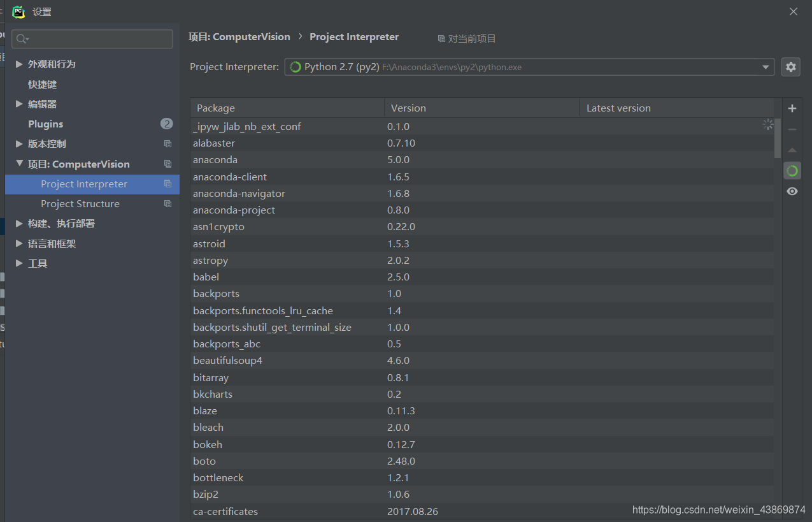Select the bkcharts package row

pos(482,394)
